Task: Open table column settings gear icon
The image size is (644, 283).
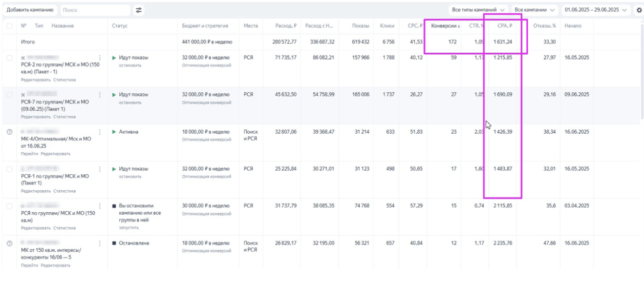Action: (x=639, y=10)
